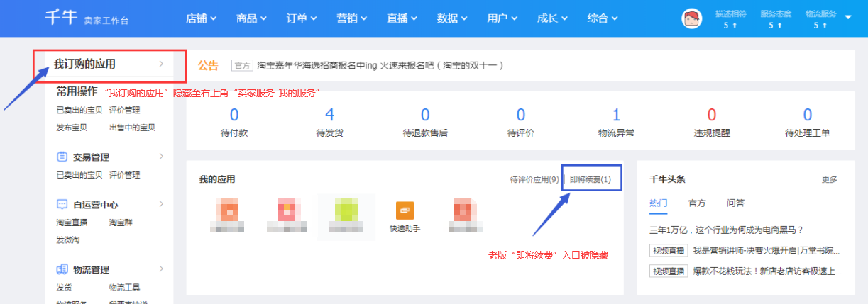Open the 营销 dropdown menu
Viewport: 868px width, 304px height.
point(352,18)
